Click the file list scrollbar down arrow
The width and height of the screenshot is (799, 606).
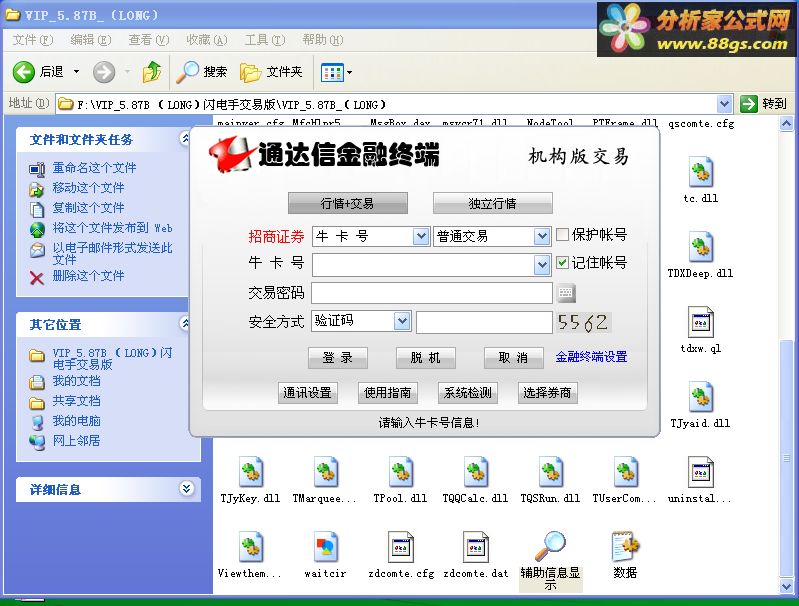click(x=786, y=586)
